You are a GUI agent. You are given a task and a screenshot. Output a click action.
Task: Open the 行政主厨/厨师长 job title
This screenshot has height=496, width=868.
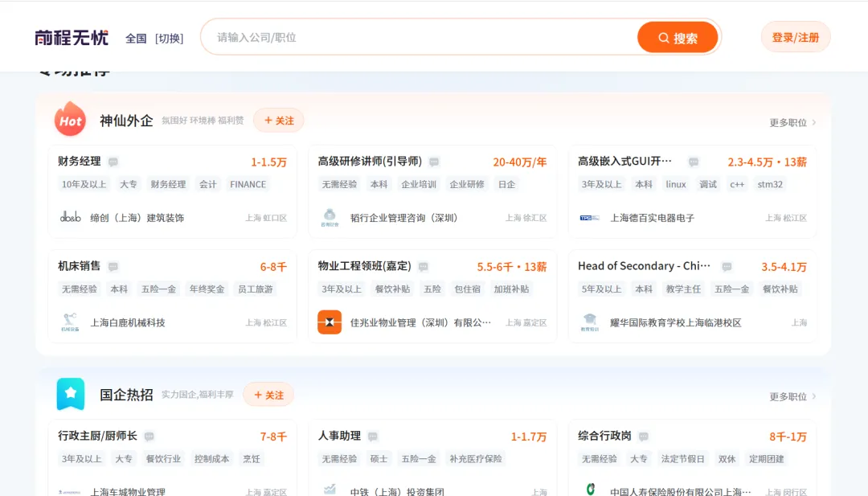pos(97,436)
